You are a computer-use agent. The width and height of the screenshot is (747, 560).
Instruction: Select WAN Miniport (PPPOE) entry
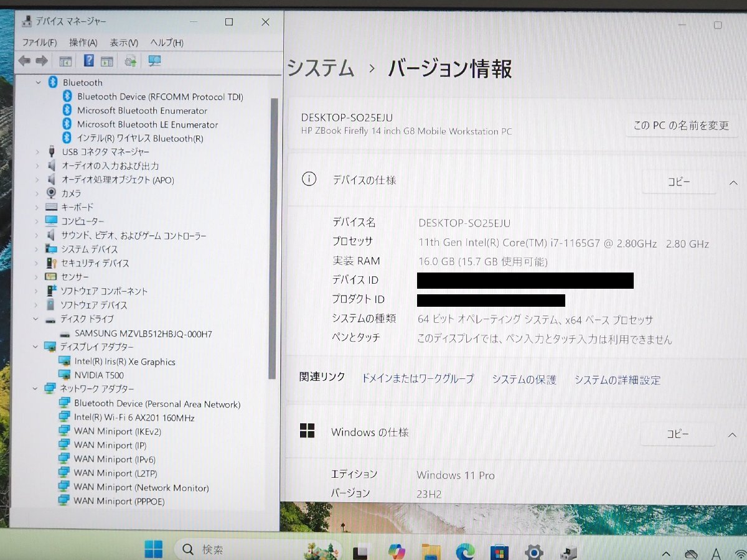pos(119,501)
